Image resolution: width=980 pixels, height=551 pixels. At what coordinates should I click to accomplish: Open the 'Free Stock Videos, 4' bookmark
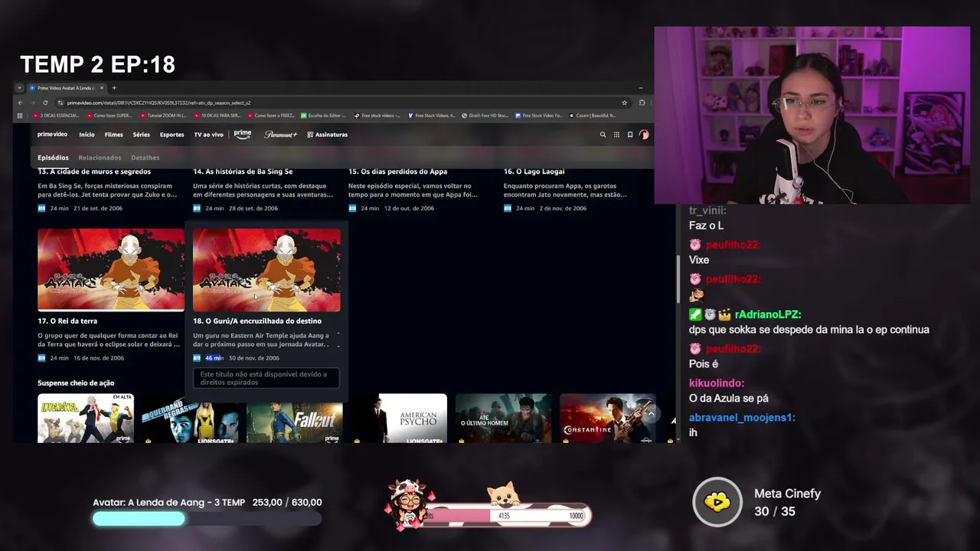(432, 116)
